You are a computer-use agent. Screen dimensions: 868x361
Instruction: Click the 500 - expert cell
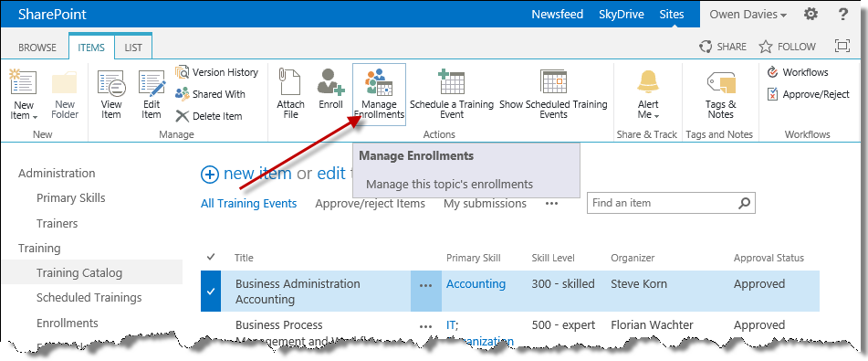coord(563,325)
